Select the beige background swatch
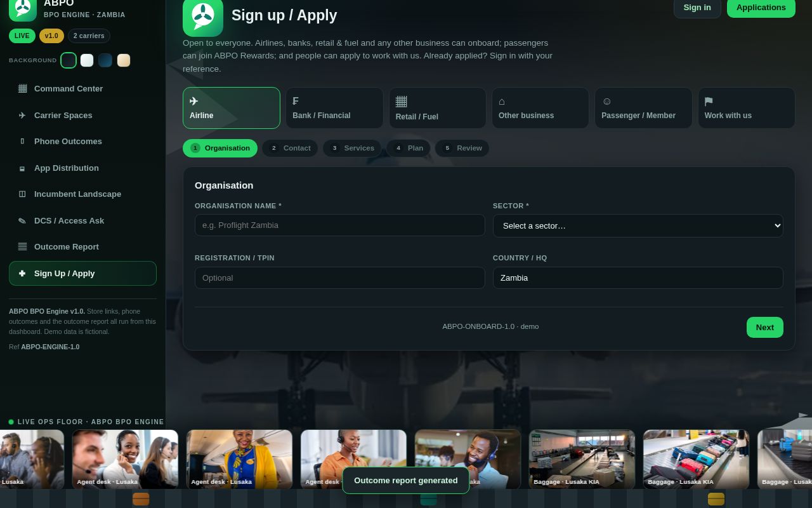 (124, 60)
